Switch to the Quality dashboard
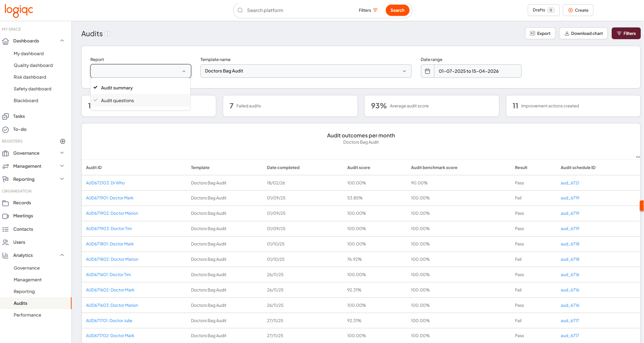Screen dimensions: 644x343 (33, 65)
